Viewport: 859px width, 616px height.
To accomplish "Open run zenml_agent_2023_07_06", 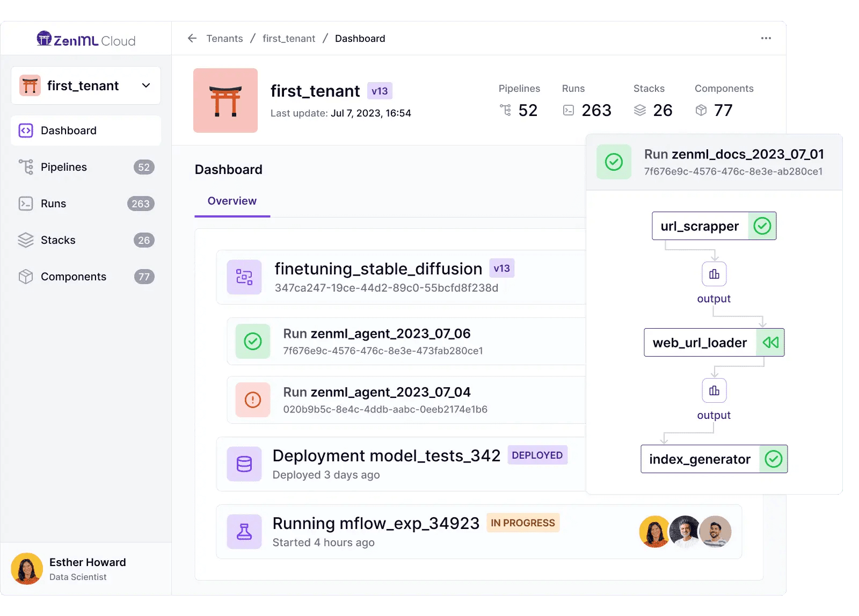I will 377,334.
